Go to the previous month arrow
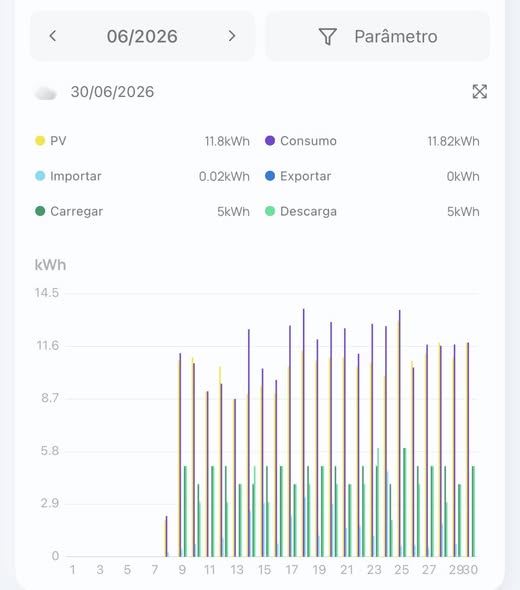Image resolution: width=520 pixels, height=590 pixels. tap(53, 36)
